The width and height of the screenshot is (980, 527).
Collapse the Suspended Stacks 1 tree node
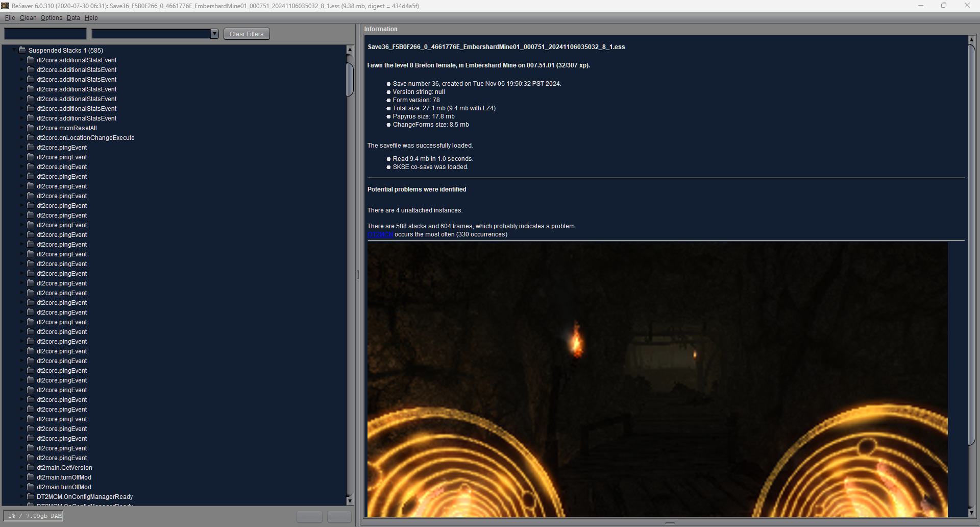coord(13,50)
